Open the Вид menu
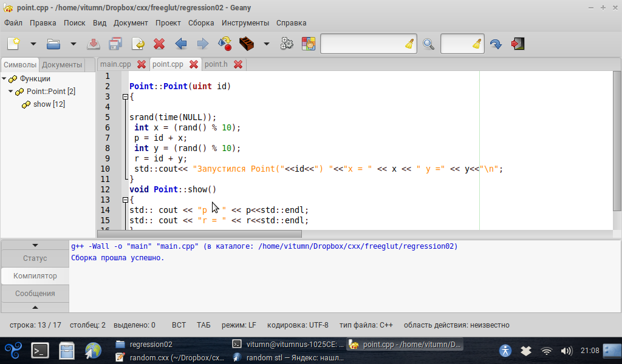Screen dimensions: 622x364 pos(100,23)
